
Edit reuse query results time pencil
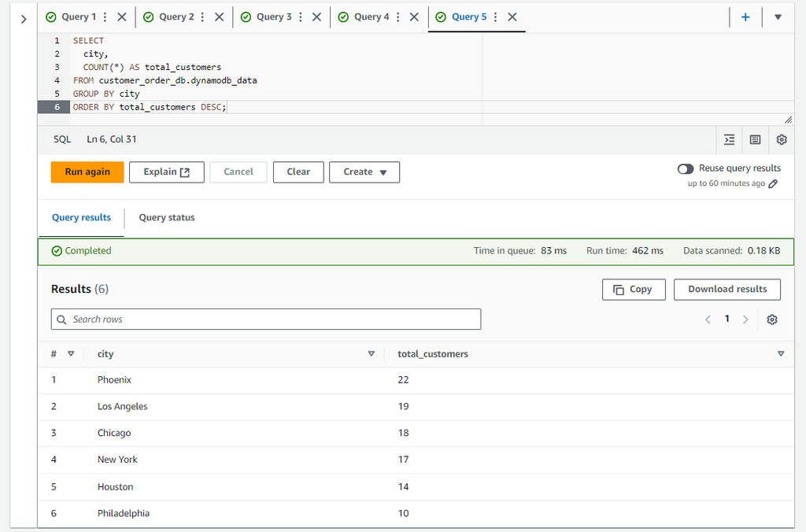coord(773,184)
